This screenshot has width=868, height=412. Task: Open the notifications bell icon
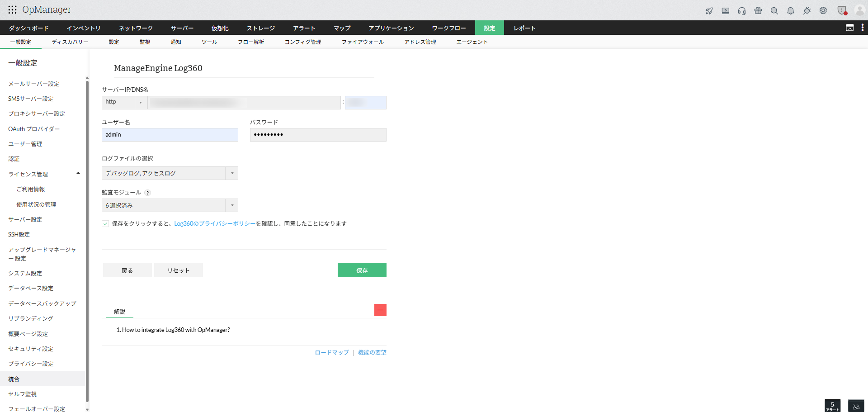[791, 11]
